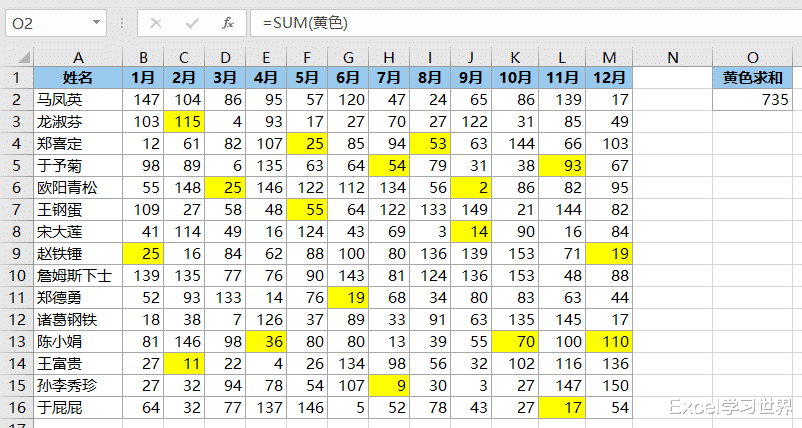
Task: Click the yellow cell with 14
Action: [x=471, y=232]
